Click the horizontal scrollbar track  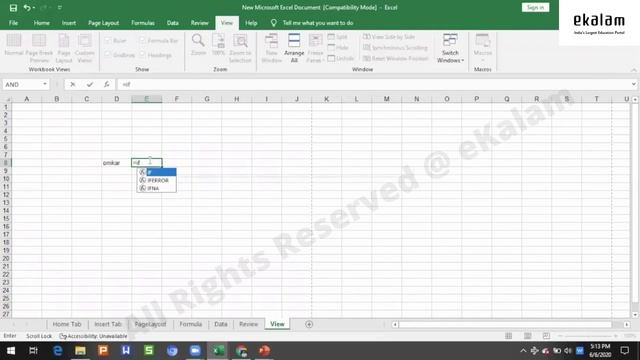click(510, 324)
